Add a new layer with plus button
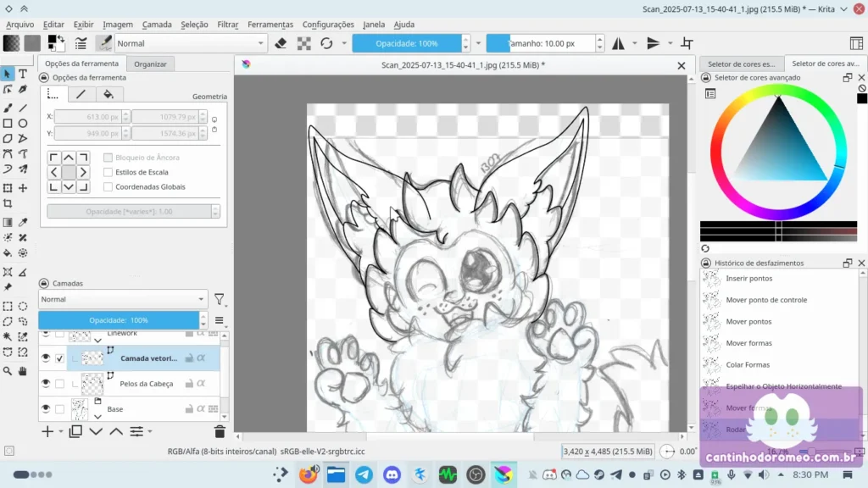Viewport: 868px width, 488px height. [47, 431]
